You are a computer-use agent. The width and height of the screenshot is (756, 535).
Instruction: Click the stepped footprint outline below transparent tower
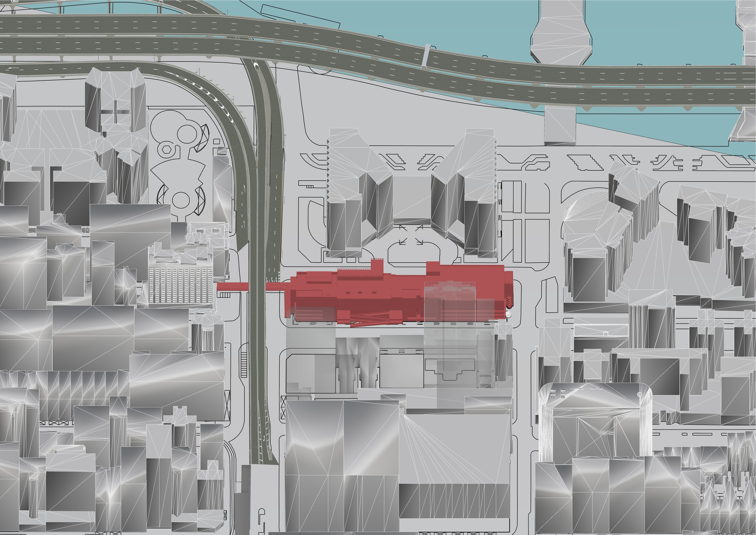tap(449, 368)
